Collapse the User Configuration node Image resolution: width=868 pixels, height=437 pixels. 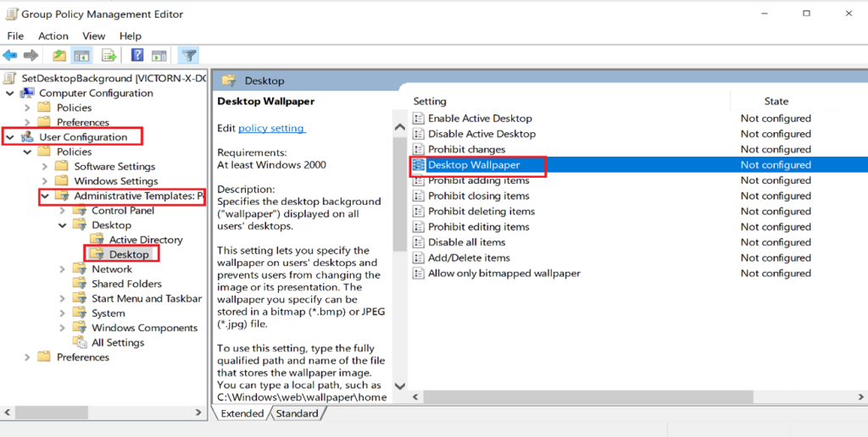[9, 137]
